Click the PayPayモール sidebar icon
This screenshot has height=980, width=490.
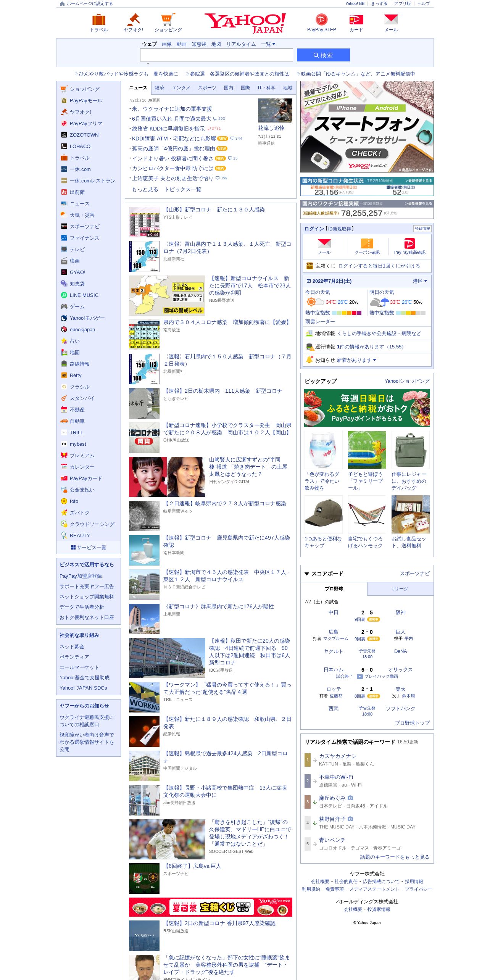(x=64, y=100)
